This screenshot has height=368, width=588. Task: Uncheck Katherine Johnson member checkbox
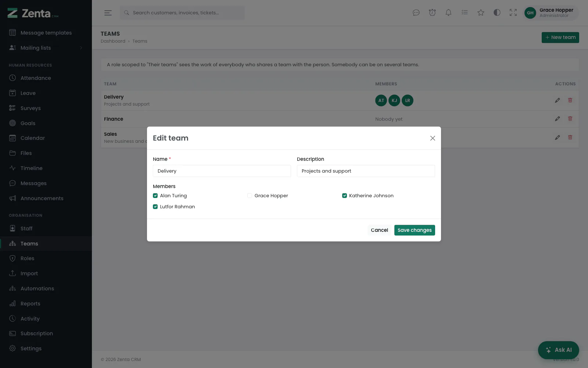(345, 196)
